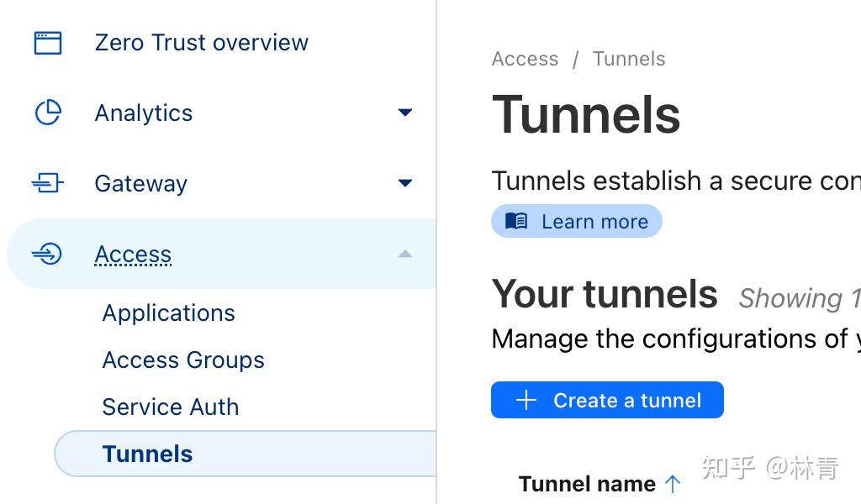This screenshot has width=861, height=504.
Task: Sort by Tunnel name column header
Action: click(x=587, y=485)
